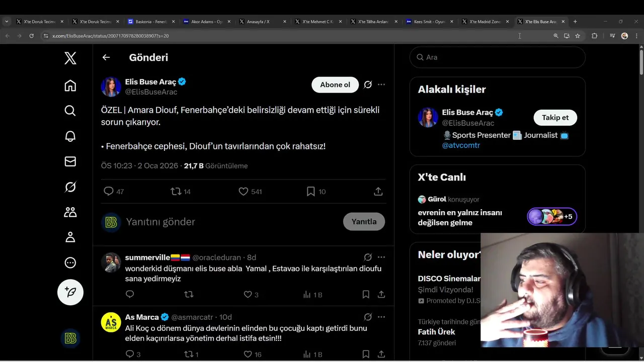Bookmark the summerville comment
Viewport: 644px width, 362px height.
(x=366, y=295)
